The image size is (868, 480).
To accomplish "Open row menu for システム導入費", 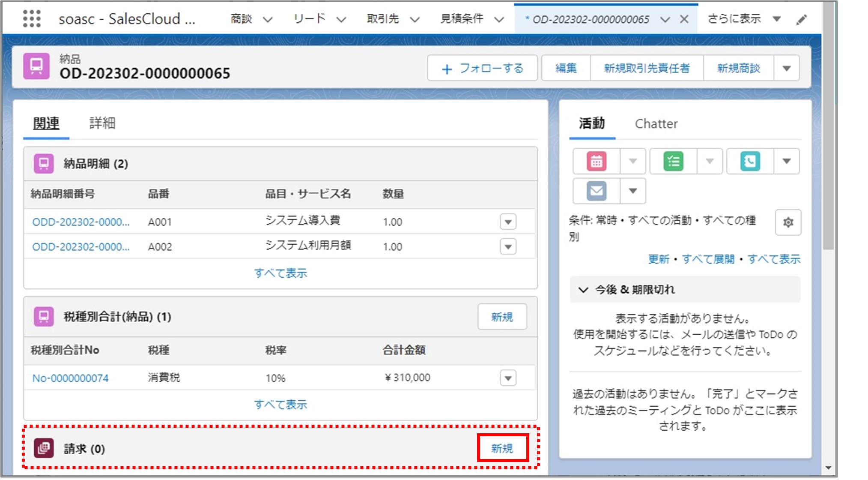I will coord(508,222).
